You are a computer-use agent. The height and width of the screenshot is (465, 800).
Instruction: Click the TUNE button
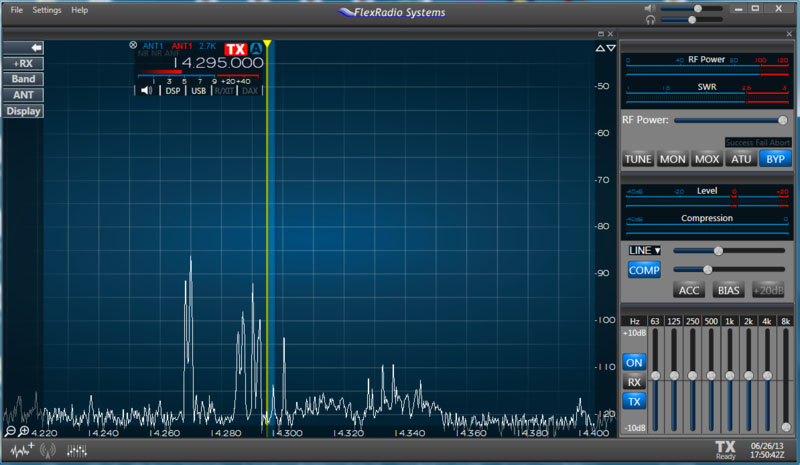pos(638,159)
